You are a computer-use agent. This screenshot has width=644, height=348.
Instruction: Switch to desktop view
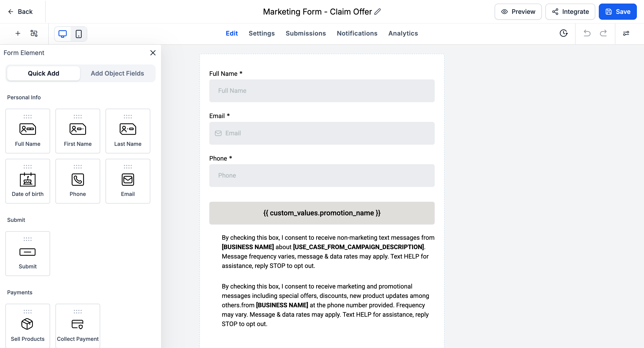[63, 34]
